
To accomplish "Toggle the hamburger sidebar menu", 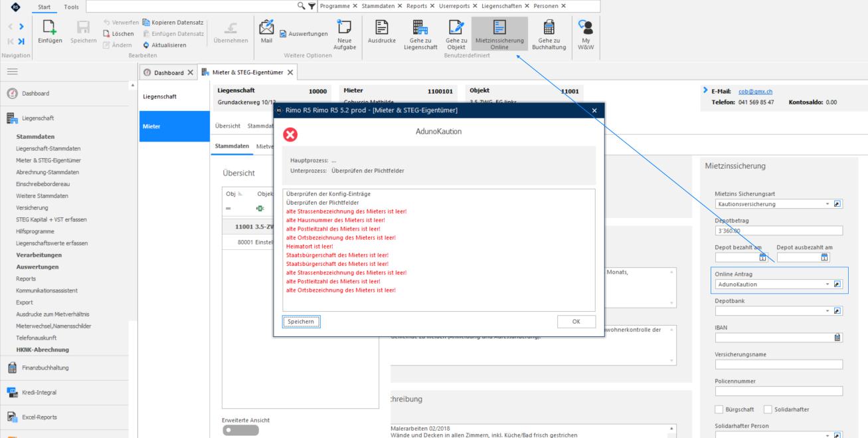I will 12,71.
